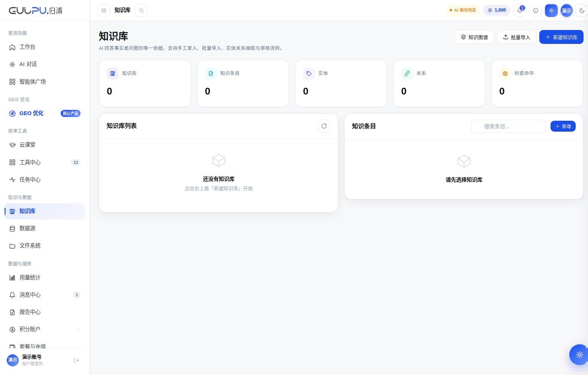Click the GUUPU 归浦 logo
588x375 pixels.
point(36,10)
